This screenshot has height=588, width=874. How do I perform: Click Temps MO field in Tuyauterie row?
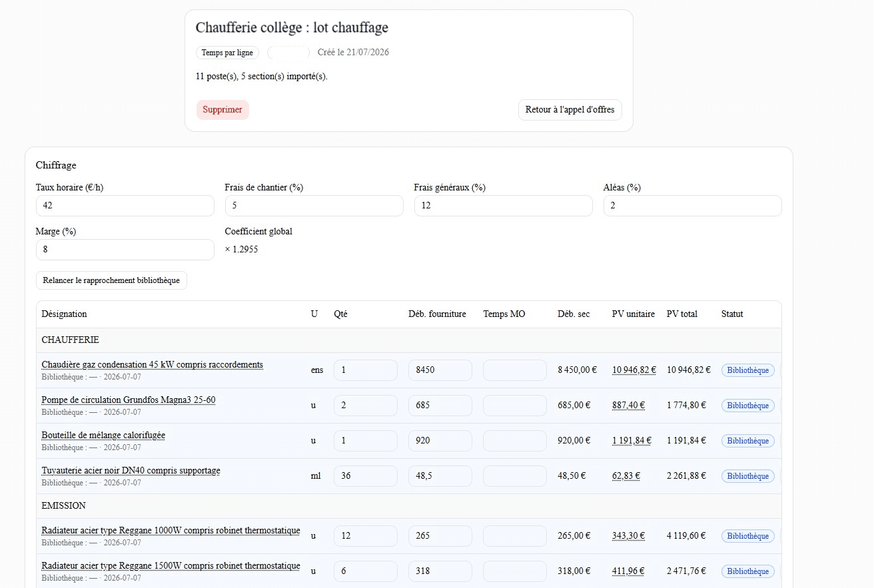515,476
